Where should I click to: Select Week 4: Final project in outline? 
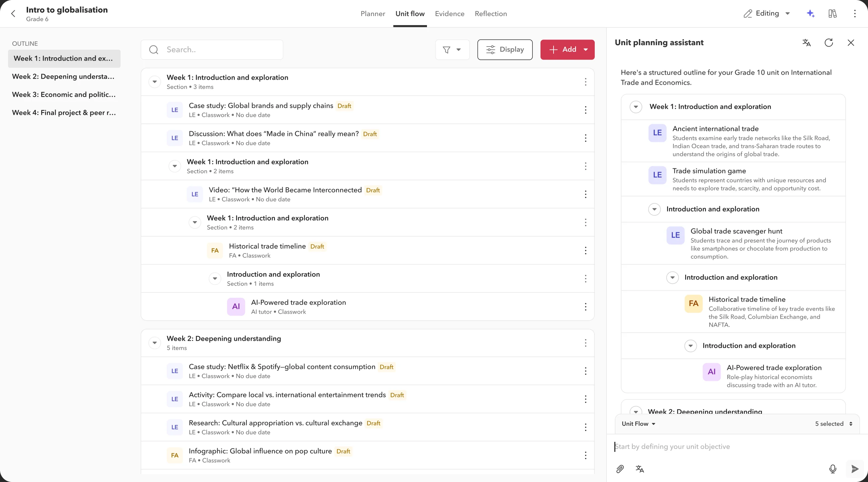click(x=64, y=112)
